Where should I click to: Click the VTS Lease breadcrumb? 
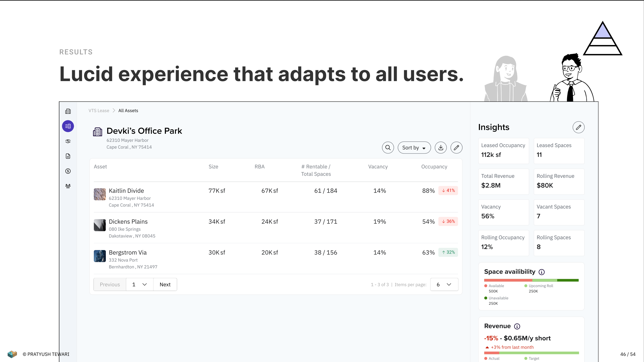click(99, 110)
